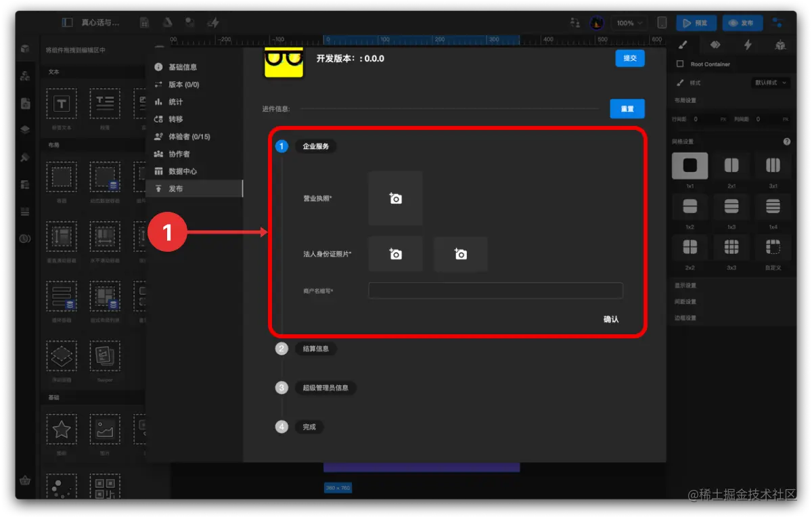
Task: Select the 1x3 grid layout
Action: 731,206
